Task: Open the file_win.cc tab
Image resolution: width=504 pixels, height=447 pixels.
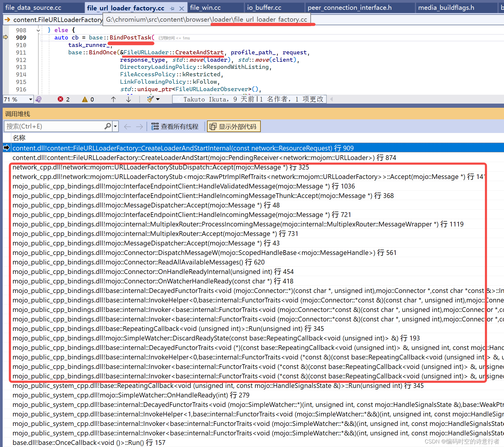Action: (x=206, y=8)
